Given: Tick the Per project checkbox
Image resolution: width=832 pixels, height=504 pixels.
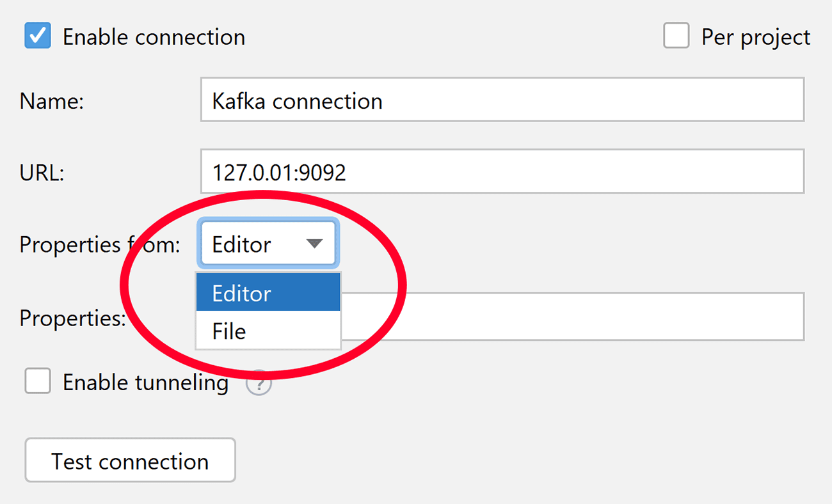Looking at the screenshot, I should tap(676, 36).
